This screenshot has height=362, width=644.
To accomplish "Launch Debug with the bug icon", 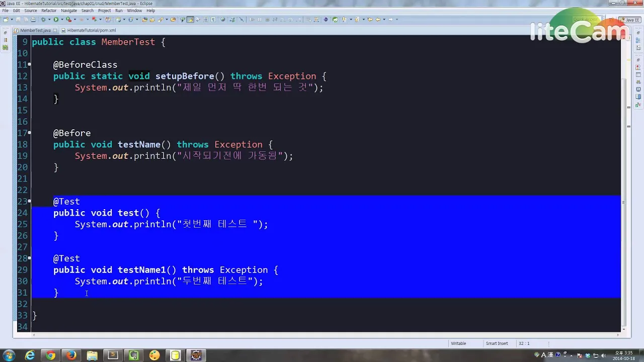I will pyautogui.click(x=43, y=20).
